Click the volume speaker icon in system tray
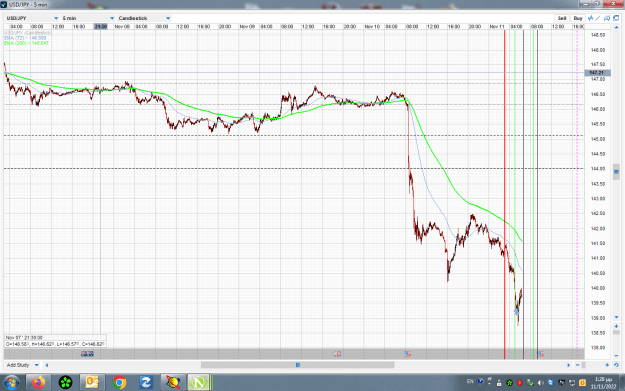The height and width of the screenshot is (391, 625). (541, 383)
